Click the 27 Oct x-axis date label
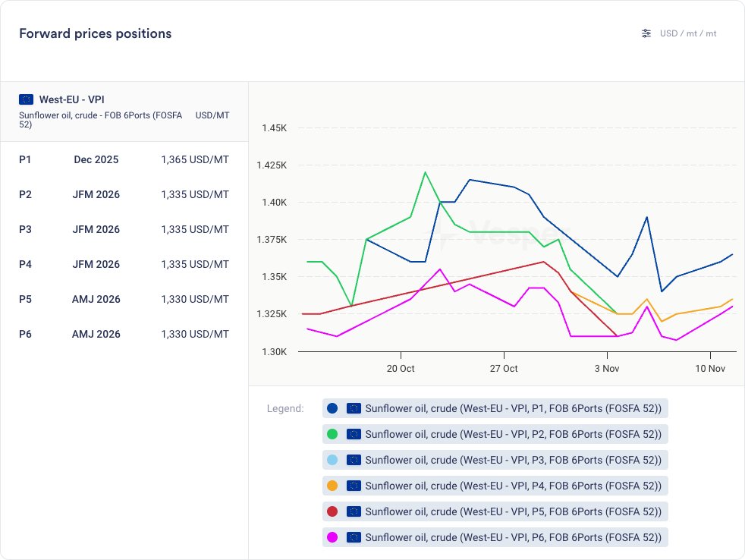 504,369
